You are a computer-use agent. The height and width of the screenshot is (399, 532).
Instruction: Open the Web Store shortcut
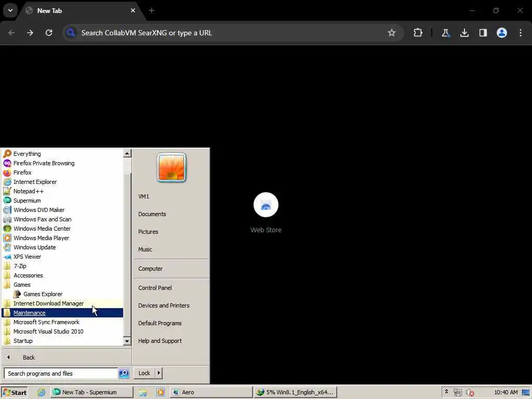[266, 212]
